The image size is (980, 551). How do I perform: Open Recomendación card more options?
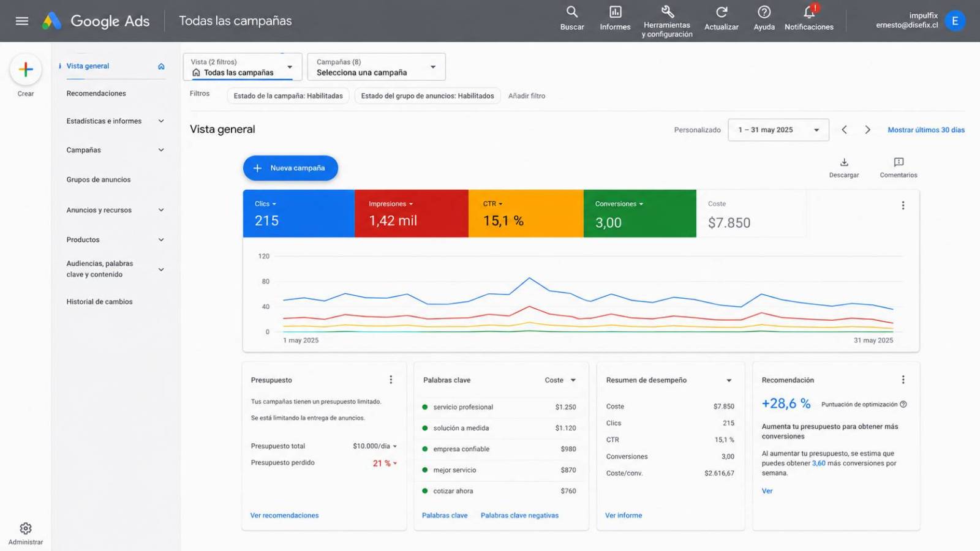903,380
